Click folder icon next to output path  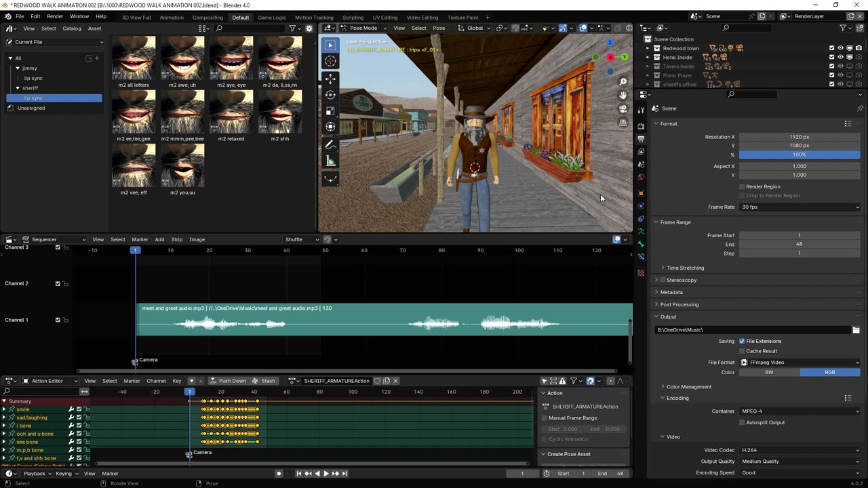[x=856, y=330]
